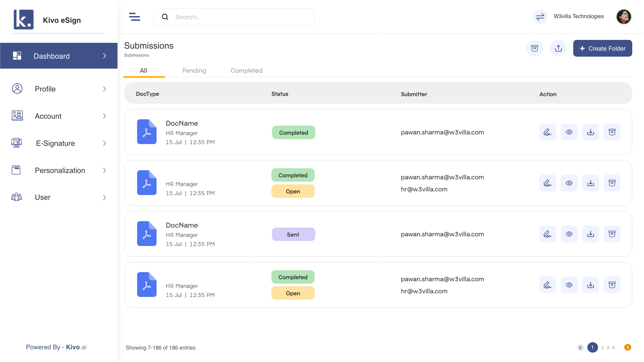The width and height of the screenshot is (644, 362).
Task: Go to page 2 in pagination
Action: click(603, 348)
